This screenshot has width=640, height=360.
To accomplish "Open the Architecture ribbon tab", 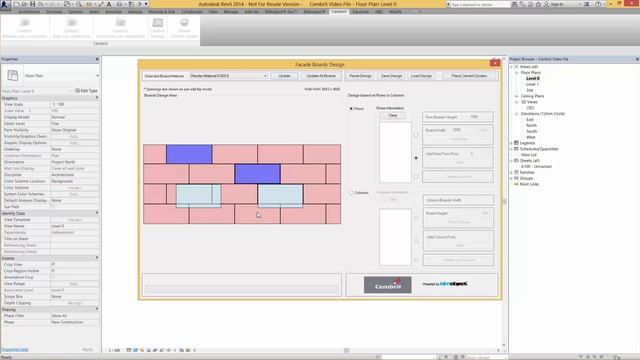I will tap(29, 12).
